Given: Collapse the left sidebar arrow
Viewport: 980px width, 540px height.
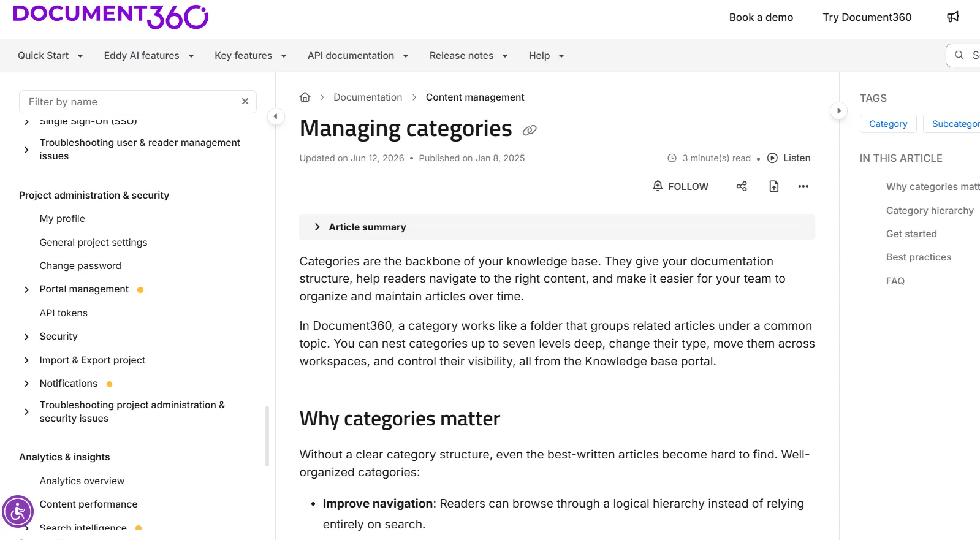Looking at the screenshot, I should pos(276,116).
